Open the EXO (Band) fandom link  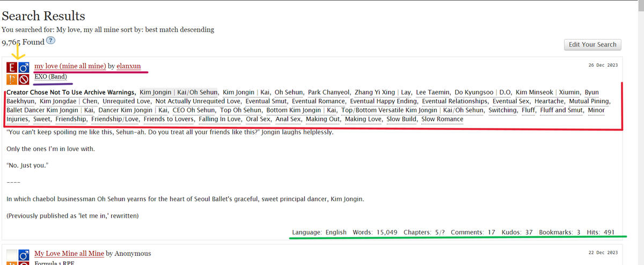click(x=50, y=77)
